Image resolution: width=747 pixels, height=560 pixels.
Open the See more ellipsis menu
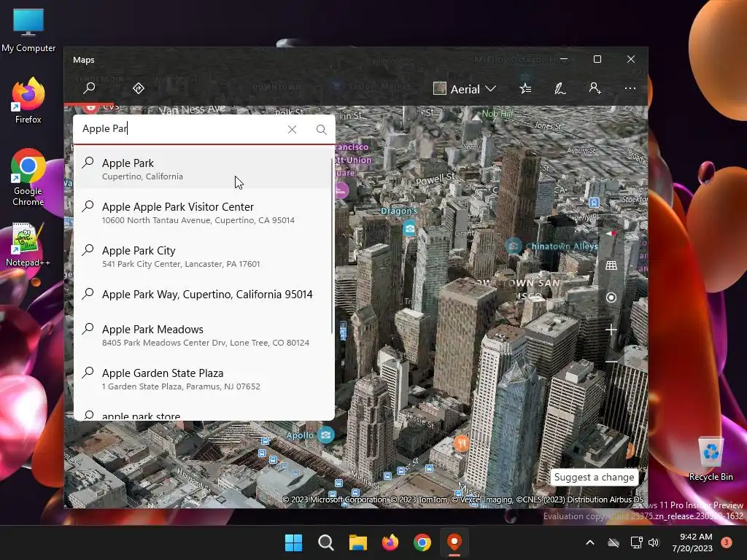point(630,88)
